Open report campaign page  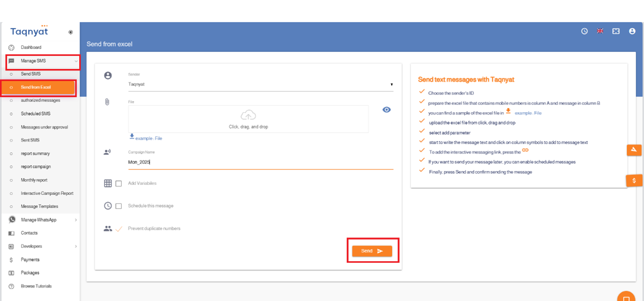point(36,167)
